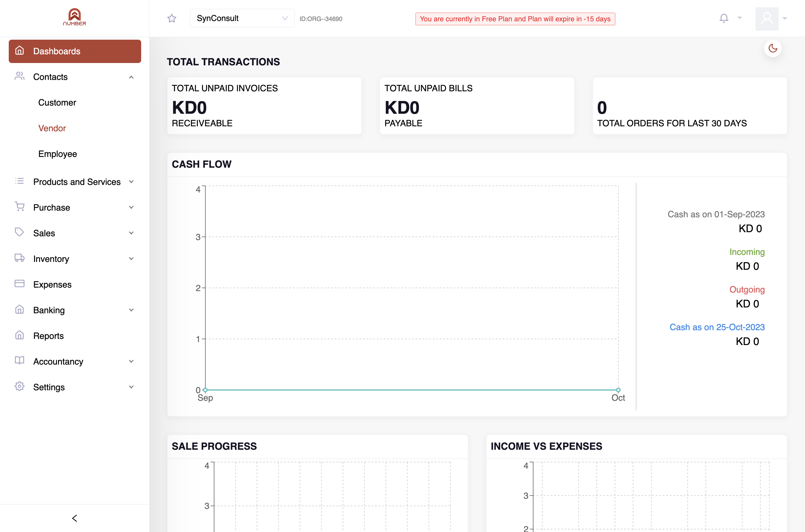Toggle dark mode with moon icon
Image resolution: width=805 pixels, height=532 pixels.
773,48
